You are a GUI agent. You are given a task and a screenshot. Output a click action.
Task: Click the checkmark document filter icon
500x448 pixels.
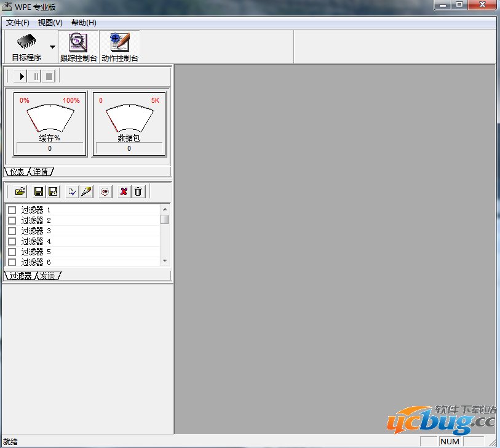(73, 191)
